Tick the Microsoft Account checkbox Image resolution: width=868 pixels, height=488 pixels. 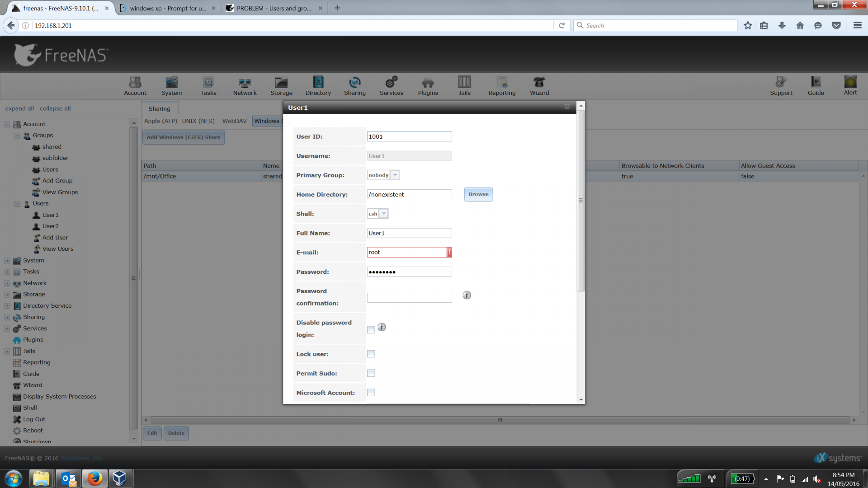pyautogui.click(x=371, y=393)
